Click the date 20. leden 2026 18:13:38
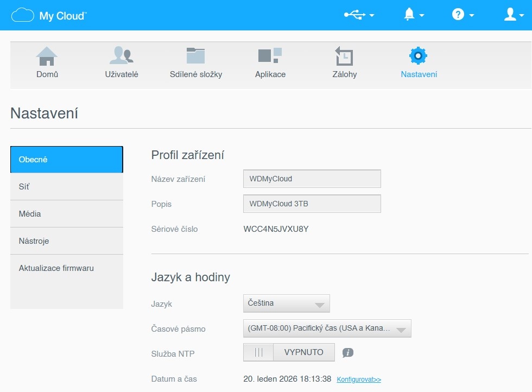The width and height of the screenshot is (532, 392). tap(287, 379)
